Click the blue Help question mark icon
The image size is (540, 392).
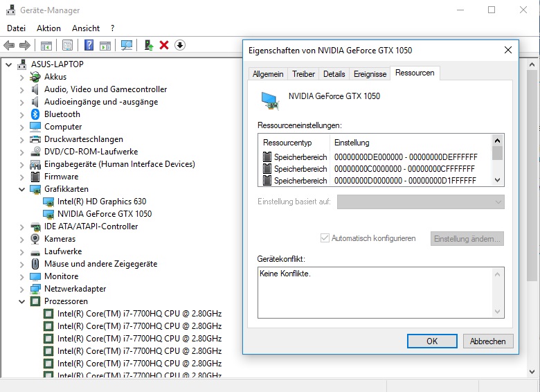(x=89, y=45)
